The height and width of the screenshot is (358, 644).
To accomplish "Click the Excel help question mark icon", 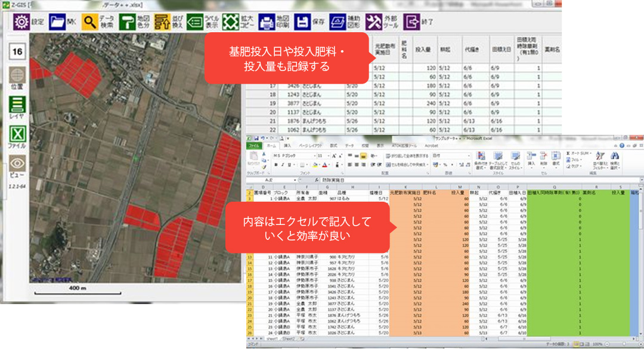I will click(x=622, y=146).
